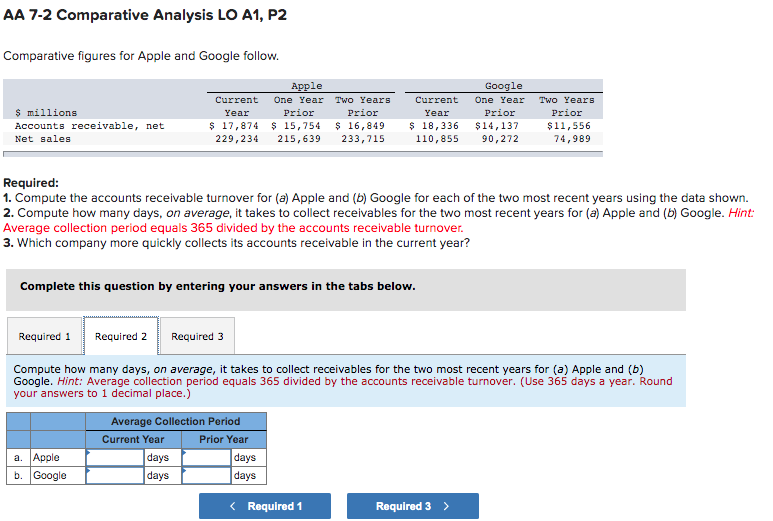Image resolution: width=773 pixels, height=521 pixels.
Task: Click the Average Collection Period table header
Action: 176,421
